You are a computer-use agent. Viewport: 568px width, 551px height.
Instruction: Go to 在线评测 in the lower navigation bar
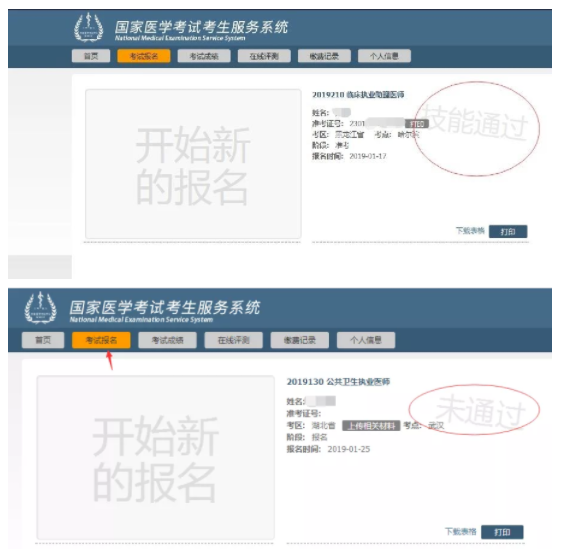click(x=234, y=340)
